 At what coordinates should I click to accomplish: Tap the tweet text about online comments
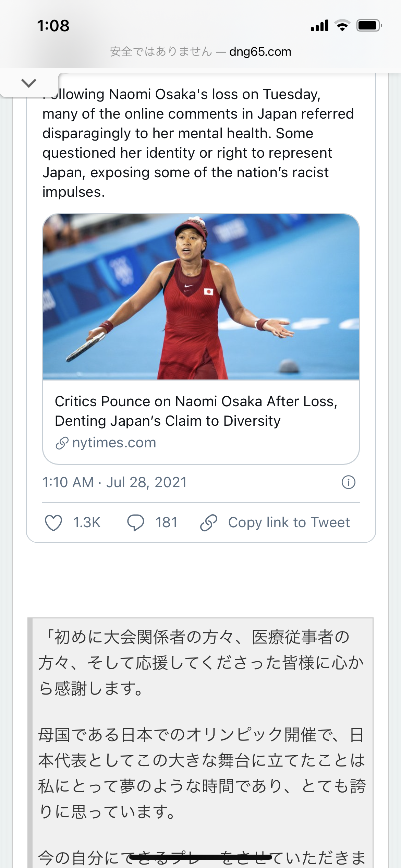198,143
